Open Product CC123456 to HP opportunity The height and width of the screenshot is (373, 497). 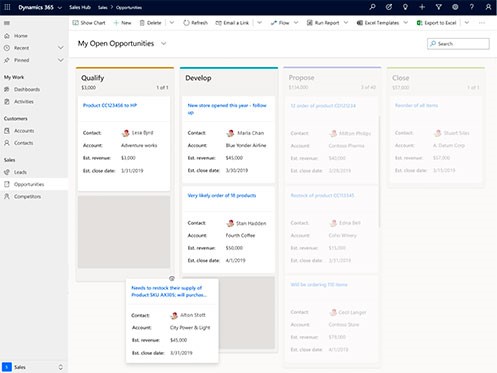click(x=110, y=105)
